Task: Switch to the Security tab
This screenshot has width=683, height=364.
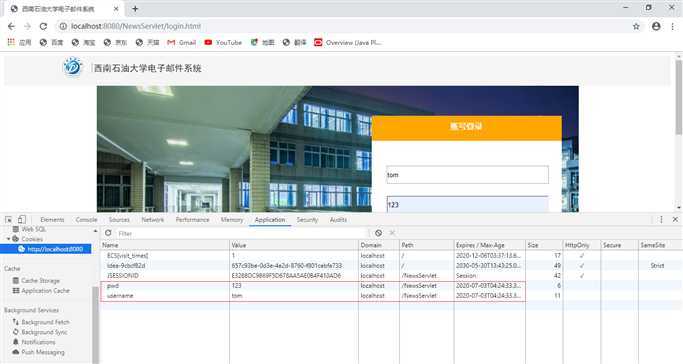Action: click(308, 219)
